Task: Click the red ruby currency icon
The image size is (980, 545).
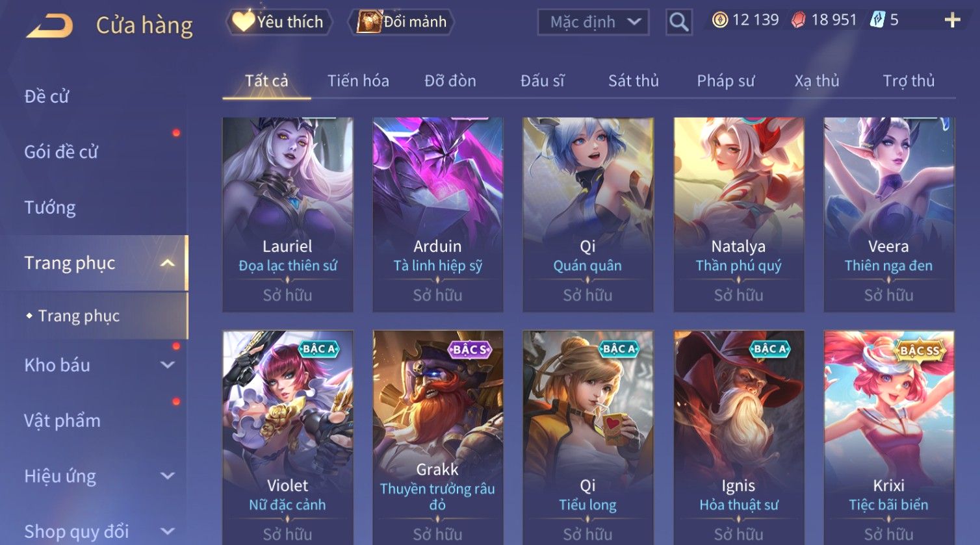Action: point(798,20)
